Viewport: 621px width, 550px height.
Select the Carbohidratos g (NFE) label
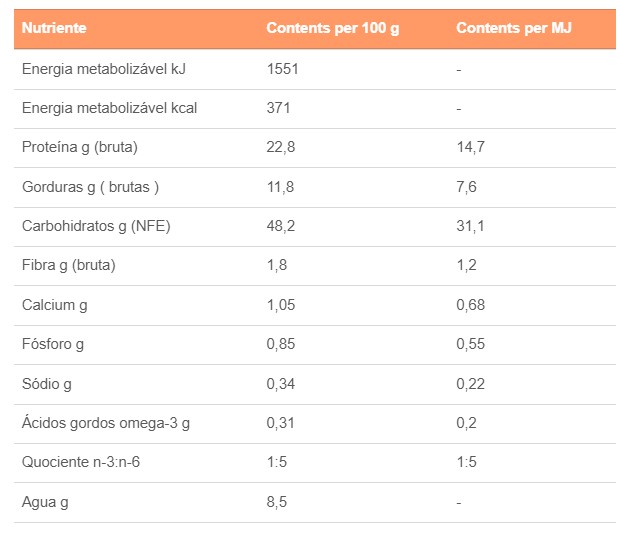(96, 226)
